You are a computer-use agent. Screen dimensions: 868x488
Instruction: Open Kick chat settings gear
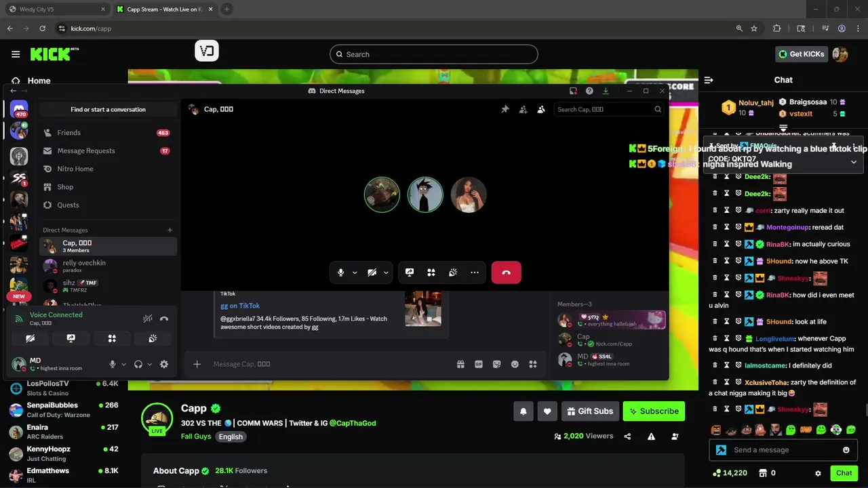click(x=818, y=473)
